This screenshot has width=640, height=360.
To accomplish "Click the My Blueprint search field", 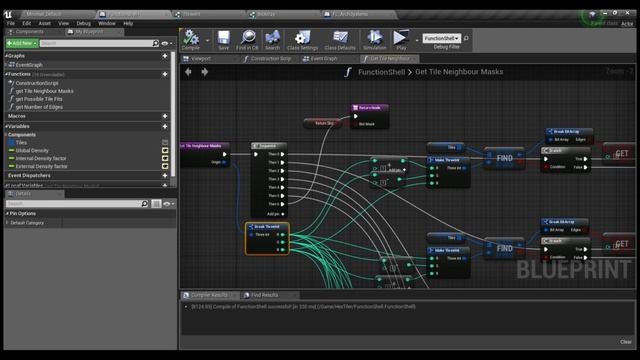I will 96,43.
